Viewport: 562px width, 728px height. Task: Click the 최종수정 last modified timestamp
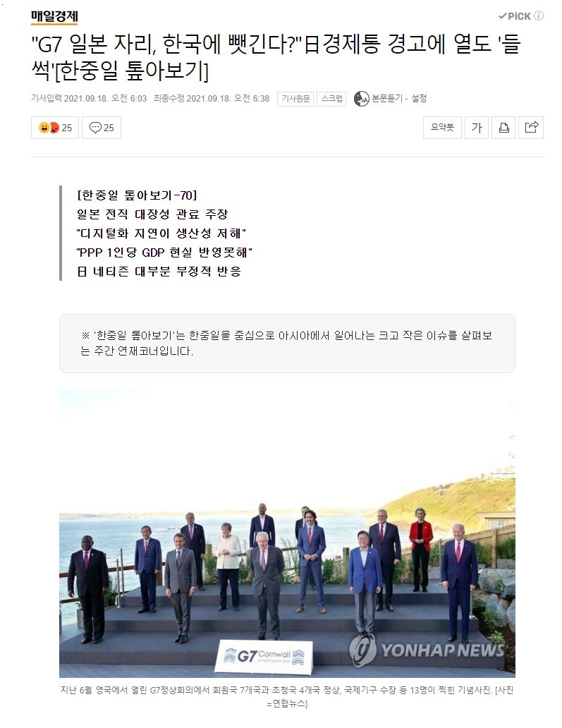pyautogui.click(x=212, y=99)
